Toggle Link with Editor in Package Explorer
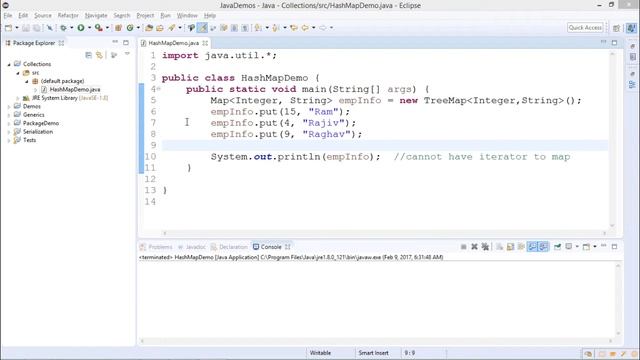Screen dimensions: 640x360 (x=99, y=55)
